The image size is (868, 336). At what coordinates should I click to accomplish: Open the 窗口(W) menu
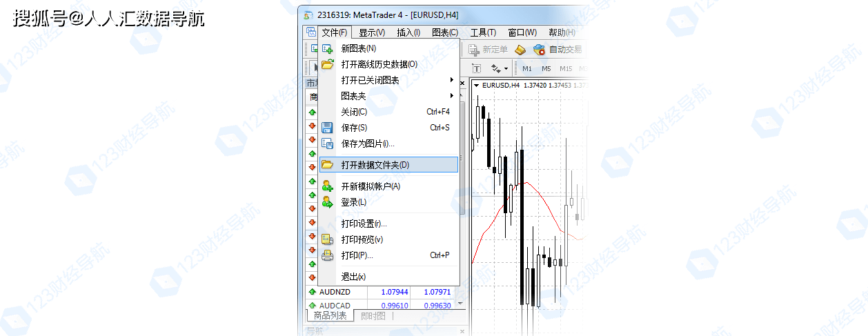click(x=522, y=32)
